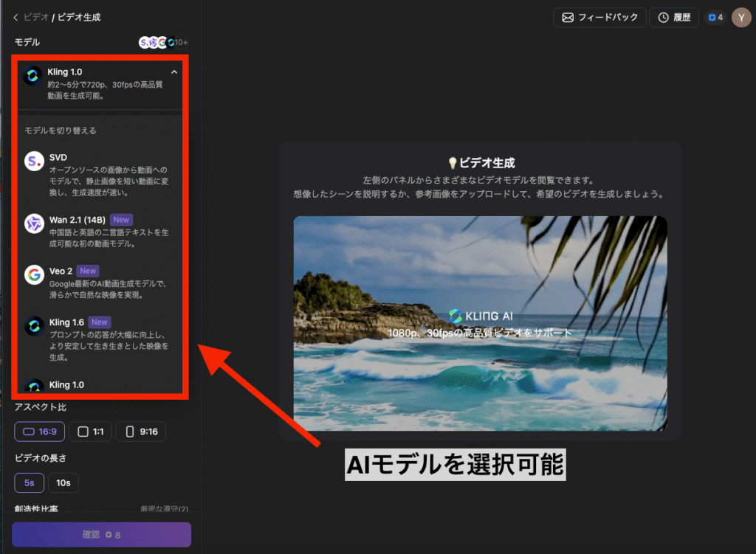756x554 pixels.
Task: Click the Kling 1.0 selected model icon
Action: (32, 75)
